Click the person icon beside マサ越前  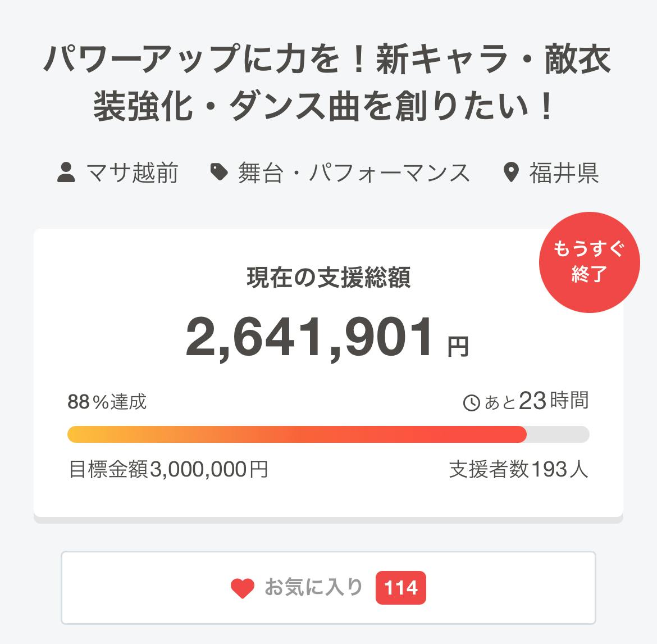[66, 173]
